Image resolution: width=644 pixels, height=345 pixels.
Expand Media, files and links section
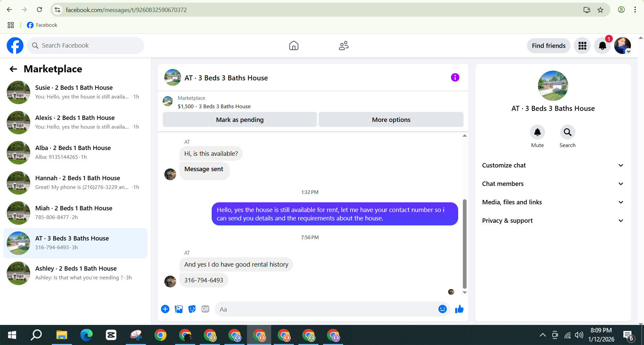553,202
